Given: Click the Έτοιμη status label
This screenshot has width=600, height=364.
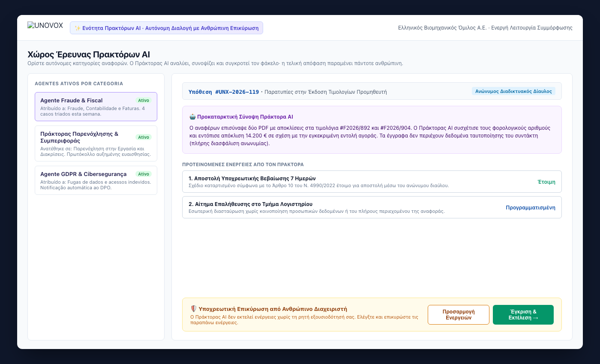Looking at the screenshot, I should [x=546, y=182].
